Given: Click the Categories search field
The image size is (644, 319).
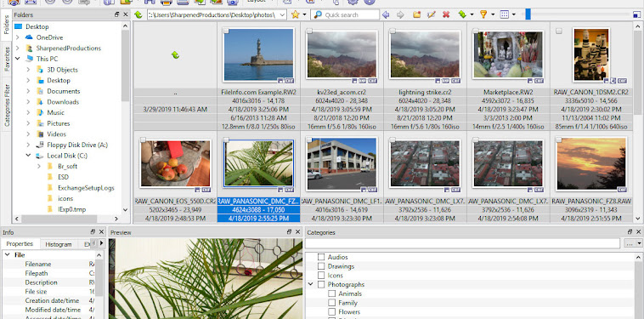Looking at the screenshot, I should [462, 243].
